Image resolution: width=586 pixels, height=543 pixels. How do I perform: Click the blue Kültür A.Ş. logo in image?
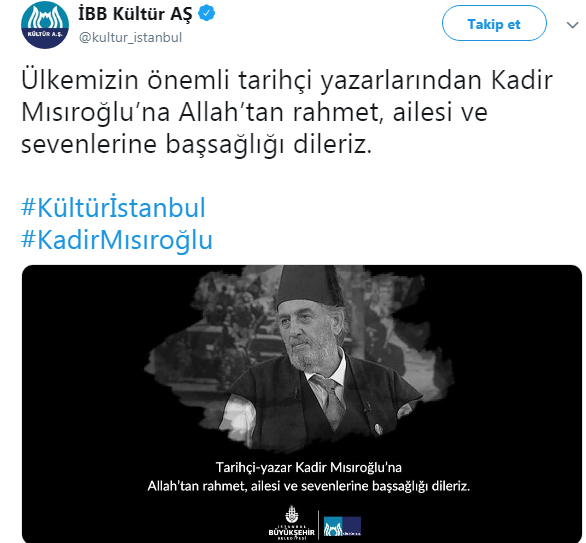point(342,526)
